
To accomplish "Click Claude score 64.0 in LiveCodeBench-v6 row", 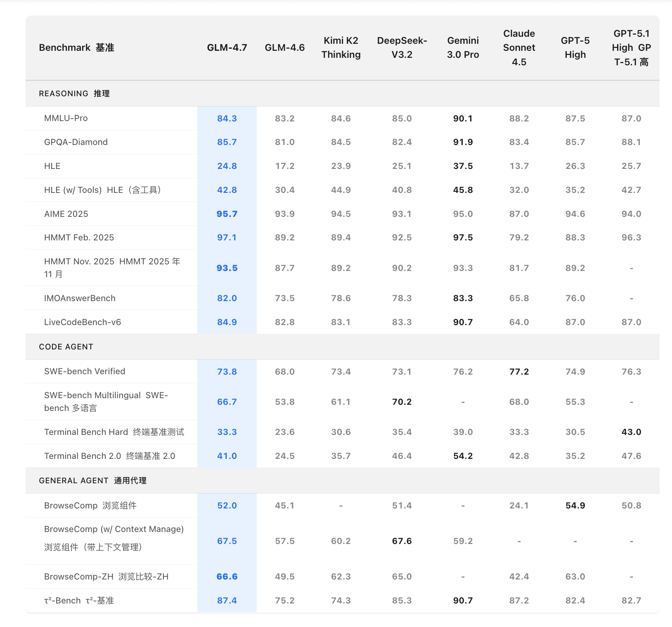I will pyautogui.click(x=519, y=322).
